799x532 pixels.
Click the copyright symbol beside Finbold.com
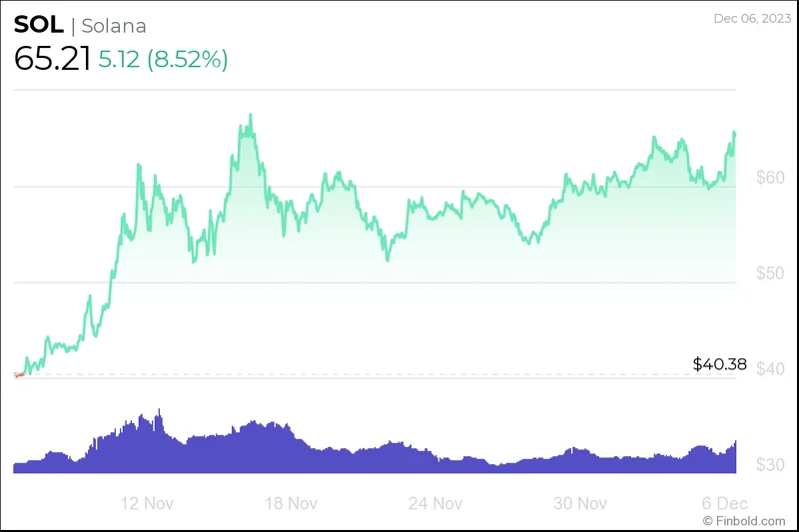708,521
